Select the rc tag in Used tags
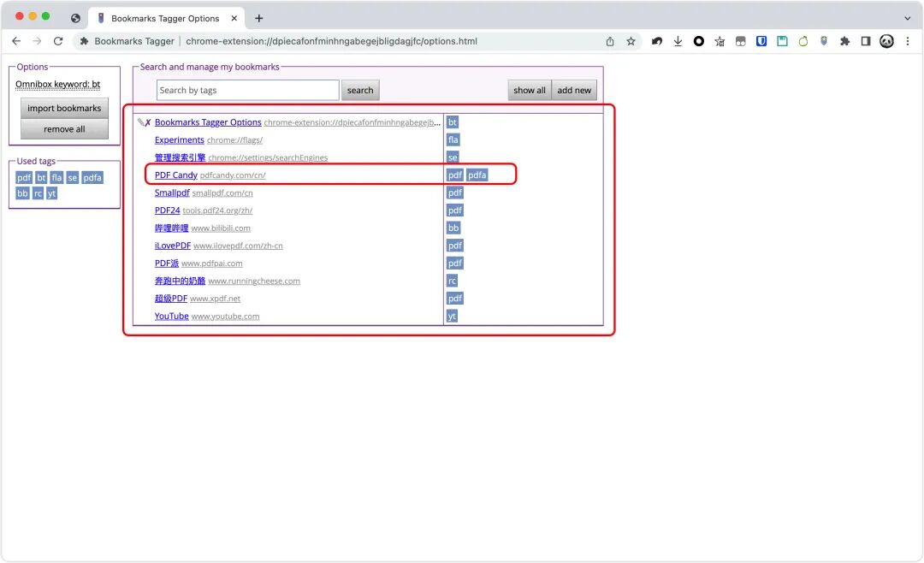Screen dimensions: 924x563 (x=38, y=193)
